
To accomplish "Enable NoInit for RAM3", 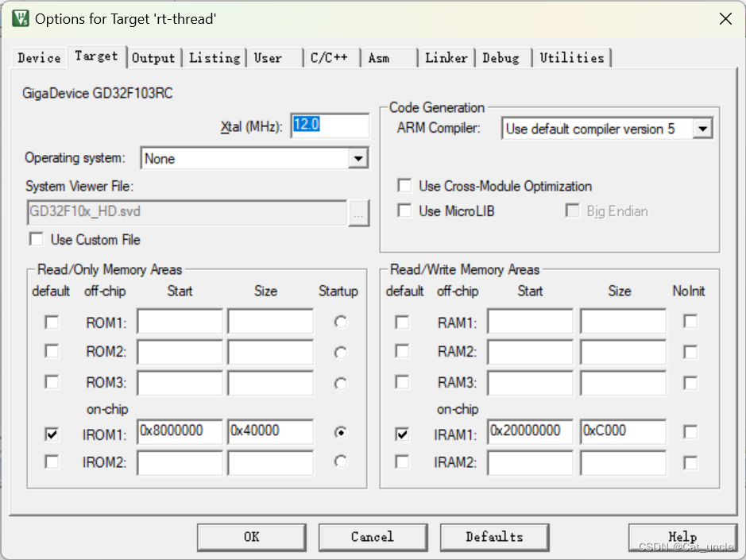I will [690, 383].
